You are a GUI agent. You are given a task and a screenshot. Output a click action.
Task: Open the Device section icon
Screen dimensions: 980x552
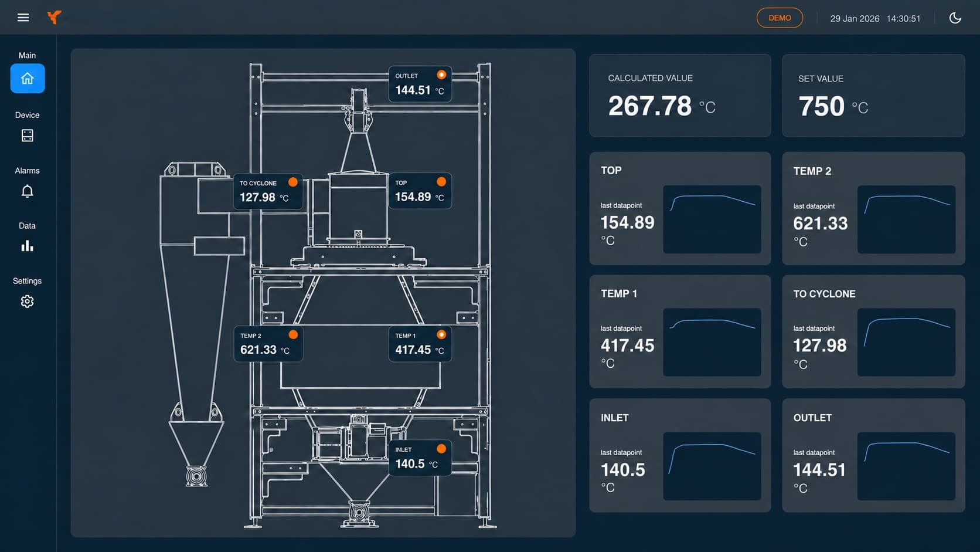coord(28,136)
